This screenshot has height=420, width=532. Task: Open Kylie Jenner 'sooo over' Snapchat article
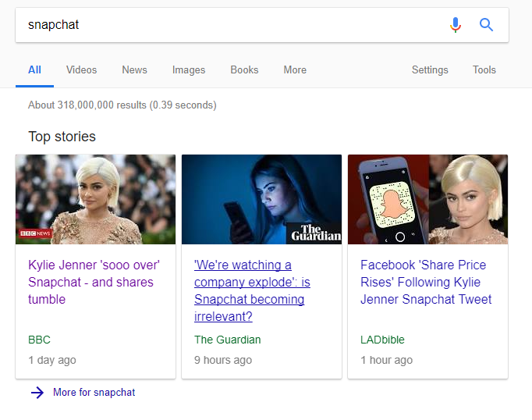(94, 282)
